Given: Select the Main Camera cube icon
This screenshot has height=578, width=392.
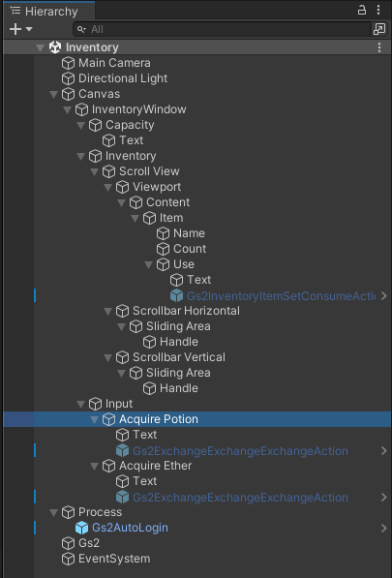Looking at the screenshot, I should [x=68, y=63].
